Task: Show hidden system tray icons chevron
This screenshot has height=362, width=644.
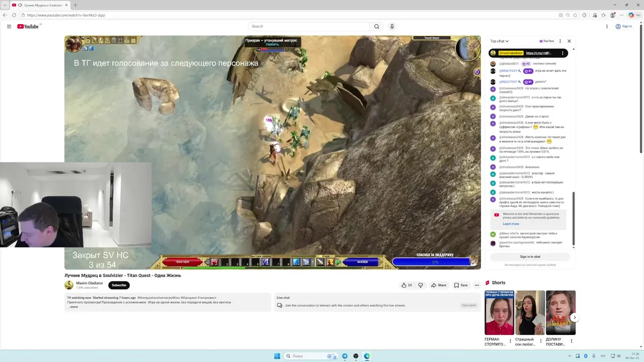Action: coord(570,356)
